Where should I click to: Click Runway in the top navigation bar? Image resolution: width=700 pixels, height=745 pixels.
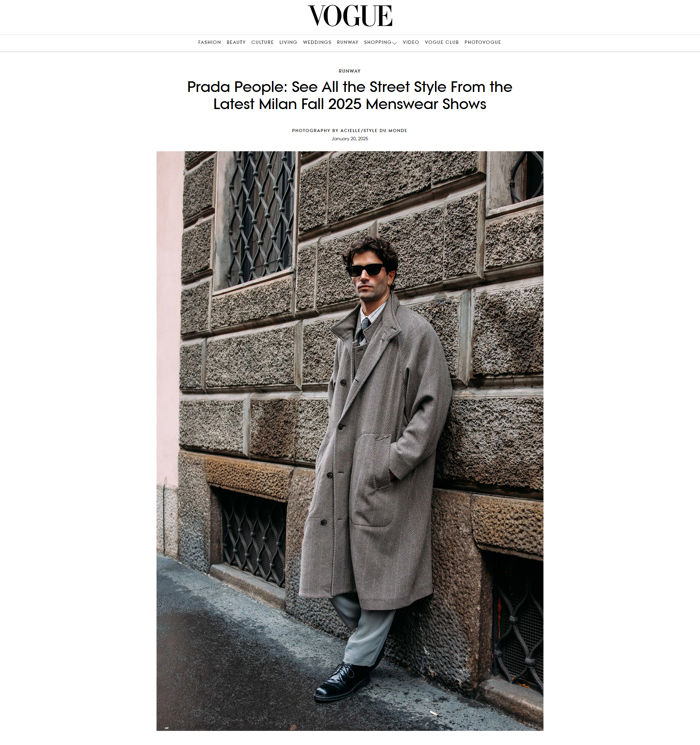pyautogui.click(x=348, y=42)
